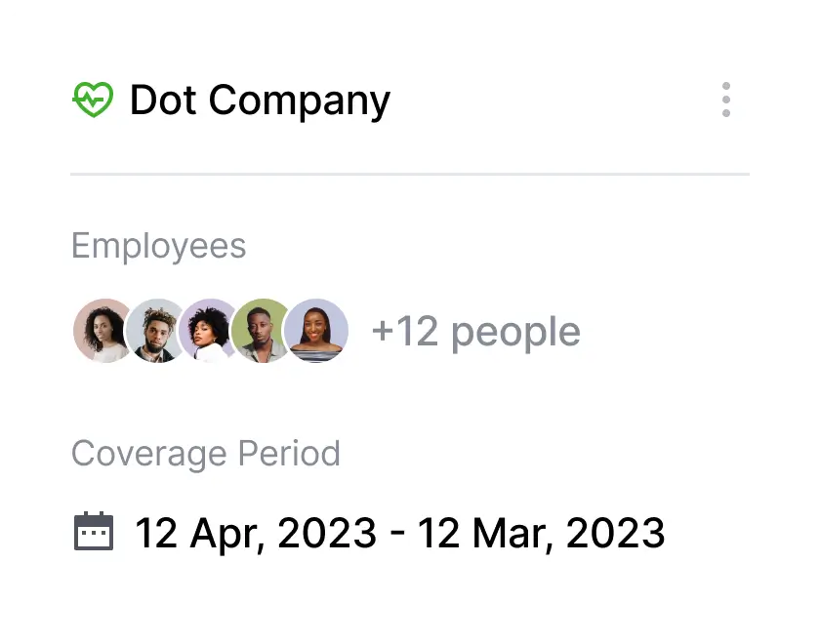Pick the start date 12 Apr, 2023
Image resolution: width=820 pixels, height=644 pixels.
tap(255, 533)
